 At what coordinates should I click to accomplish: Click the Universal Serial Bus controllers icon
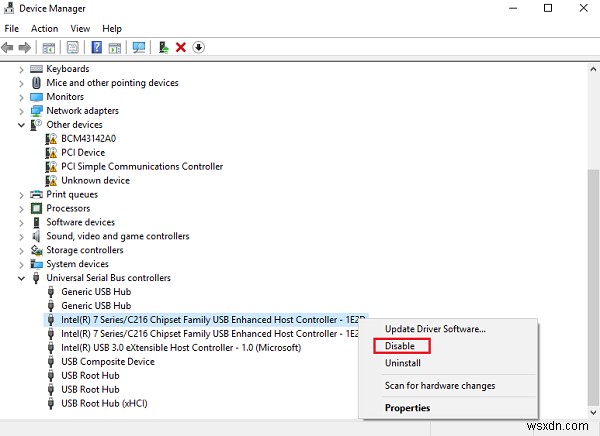[36, 278]
